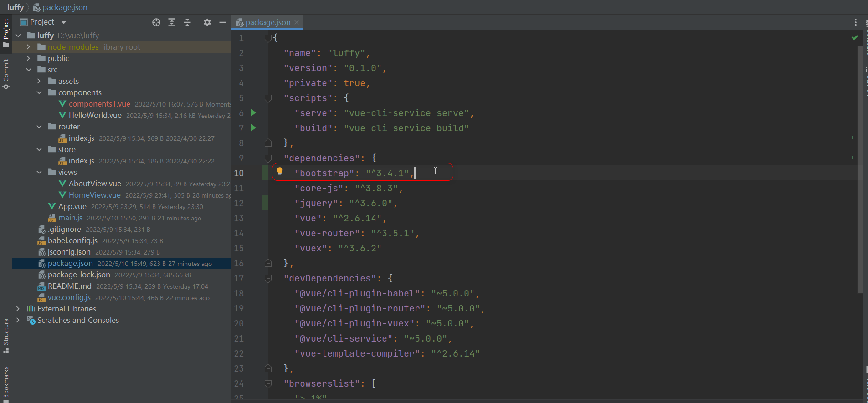Viewport: 868px width, 403px height.
Task: Open main.js file
Action: (70, 218)
